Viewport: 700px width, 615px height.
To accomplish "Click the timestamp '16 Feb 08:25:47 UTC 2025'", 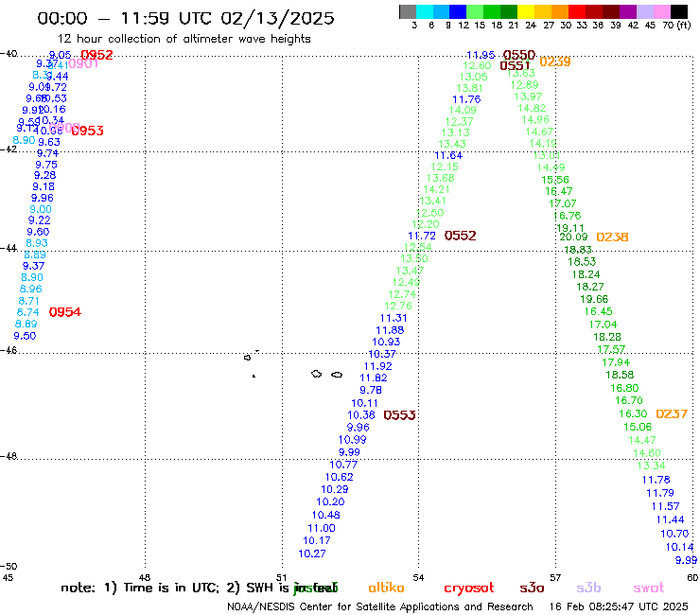I will point(619,606).
